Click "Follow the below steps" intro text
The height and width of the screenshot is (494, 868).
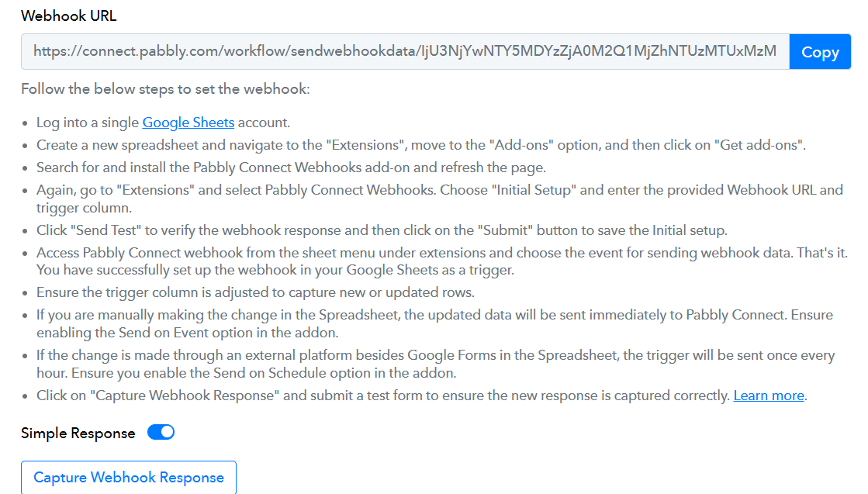[x=165, y=89]
